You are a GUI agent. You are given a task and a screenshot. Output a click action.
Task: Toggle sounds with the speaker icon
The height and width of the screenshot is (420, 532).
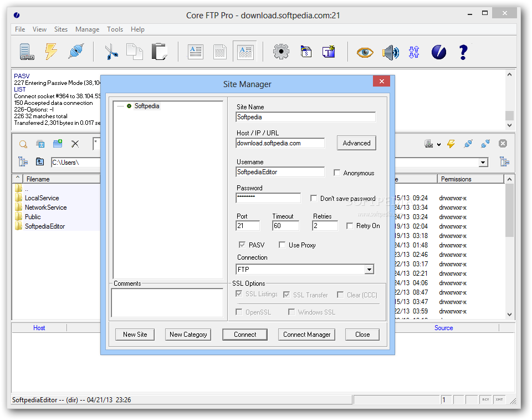(390, 52)
